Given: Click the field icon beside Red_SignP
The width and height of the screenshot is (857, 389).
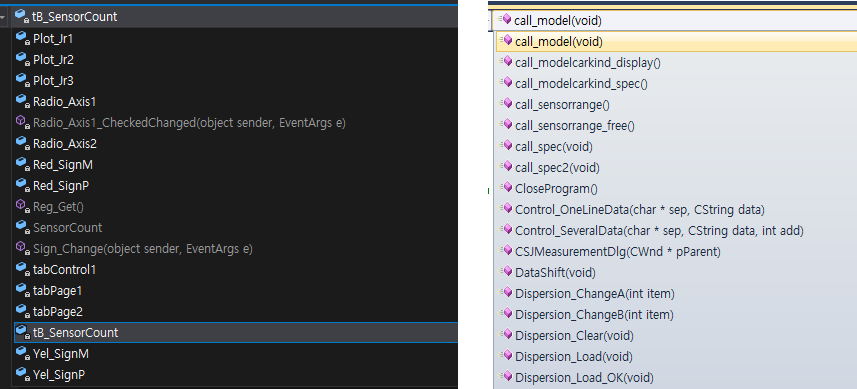Looking at the screenshot, I should pos(23,186).
